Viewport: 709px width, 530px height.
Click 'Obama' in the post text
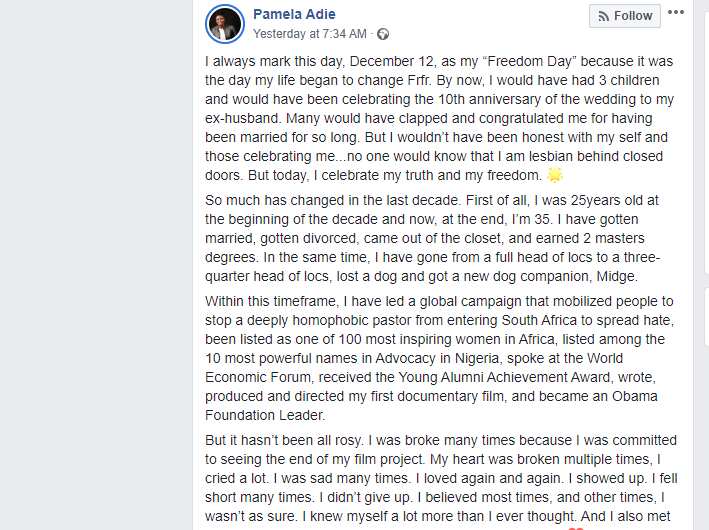point(634,396)
